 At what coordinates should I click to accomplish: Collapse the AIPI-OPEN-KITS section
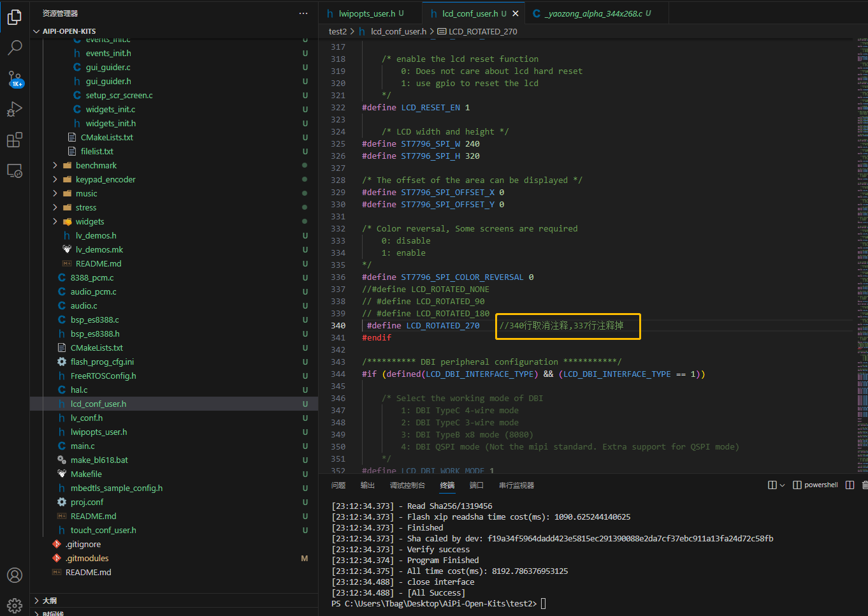click(x=36, y=31)
